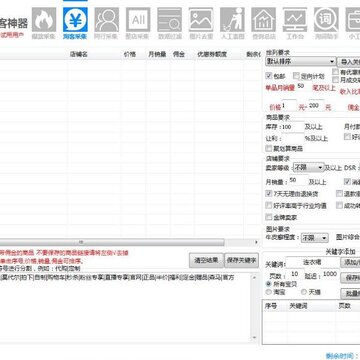The height and width of the screenshot is (360, 360).
Task: Click the text area scroll down arrow
Action: (254, 338)
